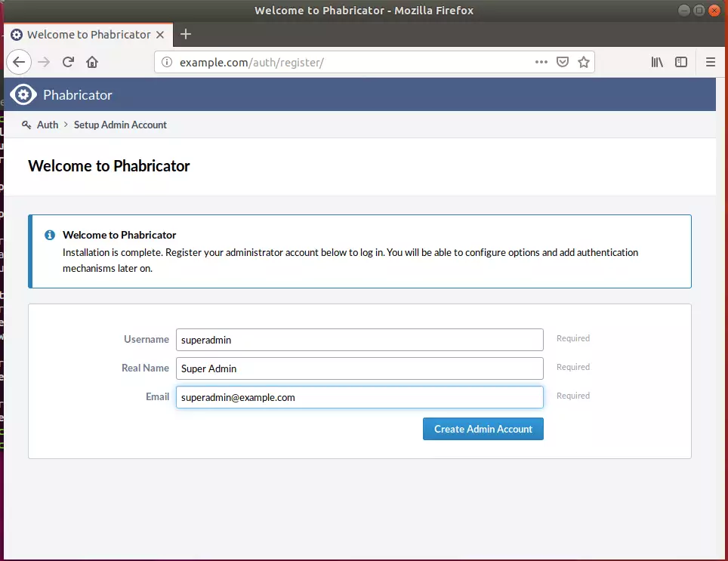Screen dimensions: 728x561
Task: Select the Welcome to Phabricator tab
Action: tap(88, 35)
